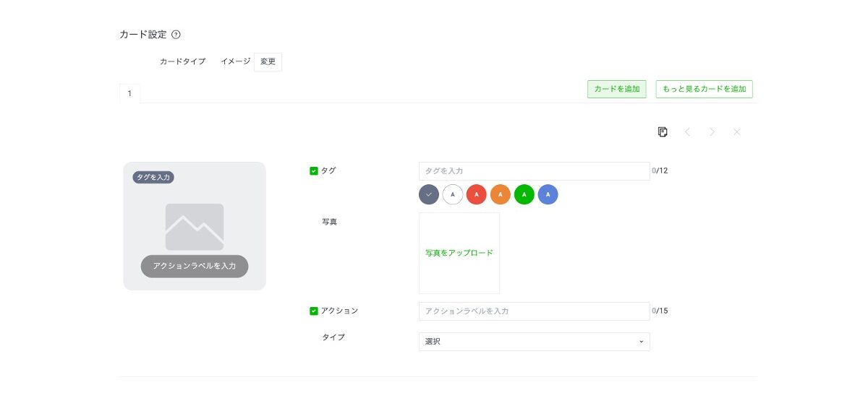Click the help icon beside カード設定
The image size is (868, 393).
coord(176,35)
